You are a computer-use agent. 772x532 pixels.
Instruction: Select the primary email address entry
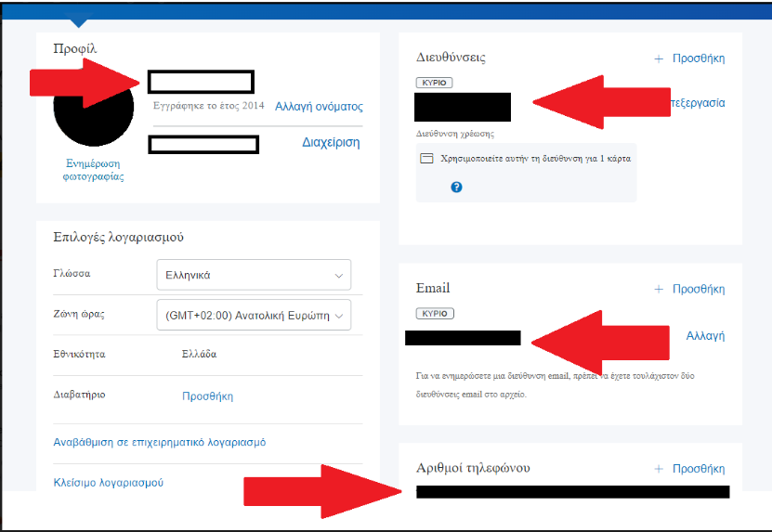pos(463,338)
